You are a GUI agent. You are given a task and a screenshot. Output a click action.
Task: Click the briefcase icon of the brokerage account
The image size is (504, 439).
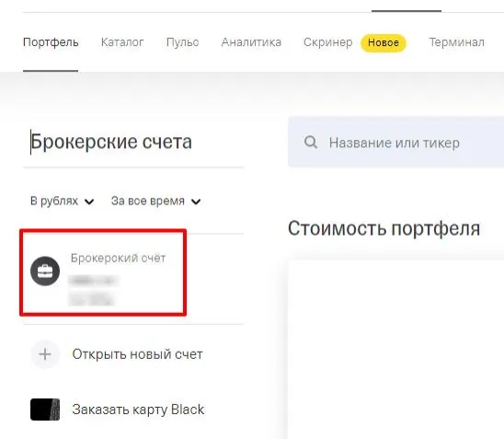pyautogui.click(x=45, y=271)
